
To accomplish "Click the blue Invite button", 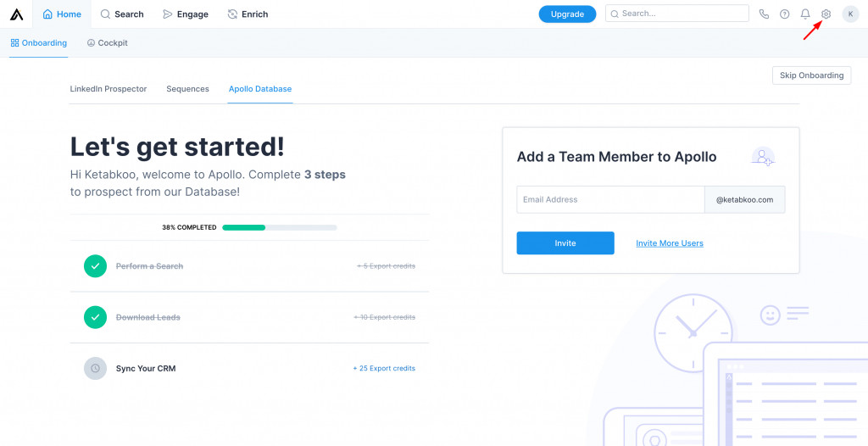I will click(x=565, y=243).
